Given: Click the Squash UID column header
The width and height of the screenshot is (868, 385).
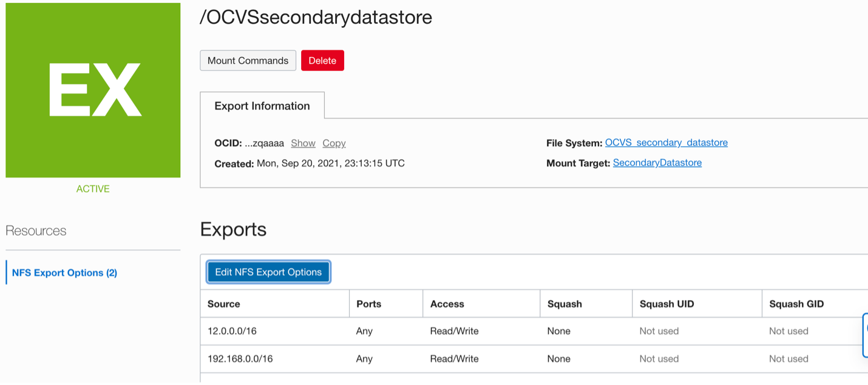Looking at the screenshot, I should click(668, 304).
